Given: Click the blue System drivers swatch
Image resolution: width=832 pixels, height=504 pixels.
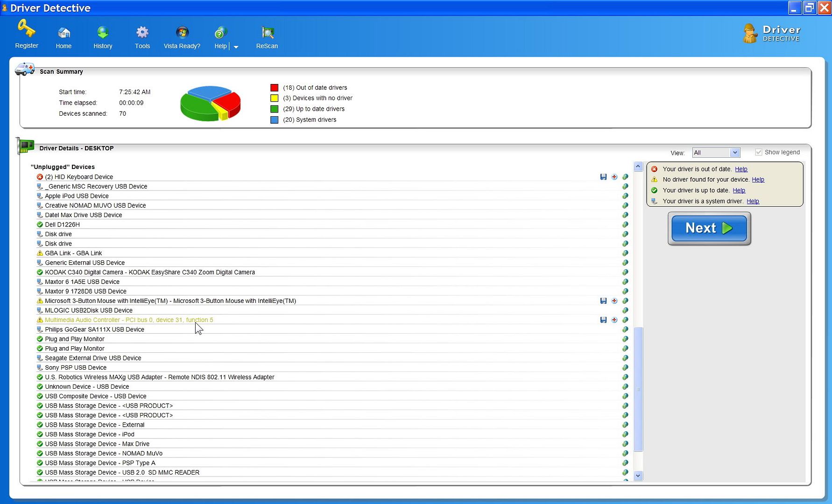Looking at the screenshot, I should (275, 120).
